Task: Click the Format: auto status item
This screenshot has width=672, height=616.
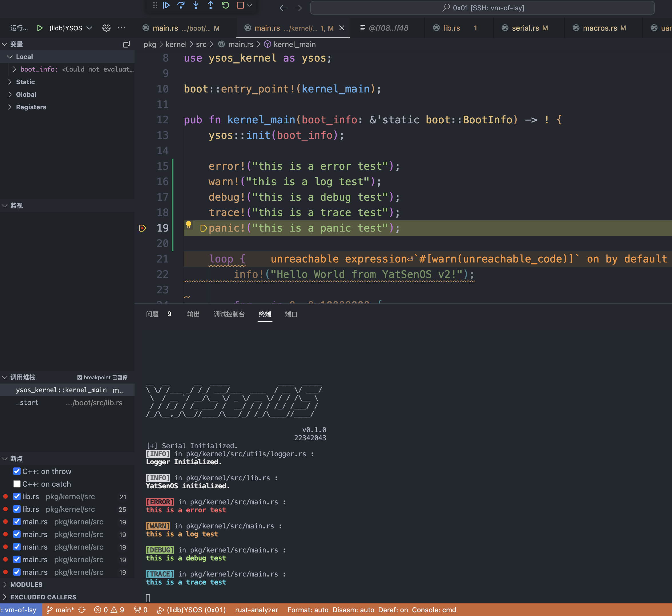Action: coord(308,610)
